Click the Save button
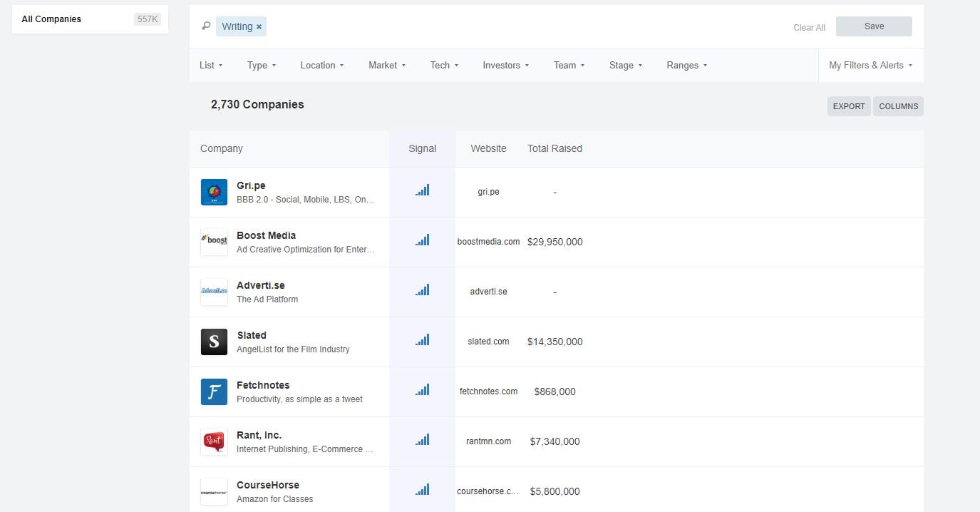The width and height of the screenshot is (980, 512). tap(874, 26)
